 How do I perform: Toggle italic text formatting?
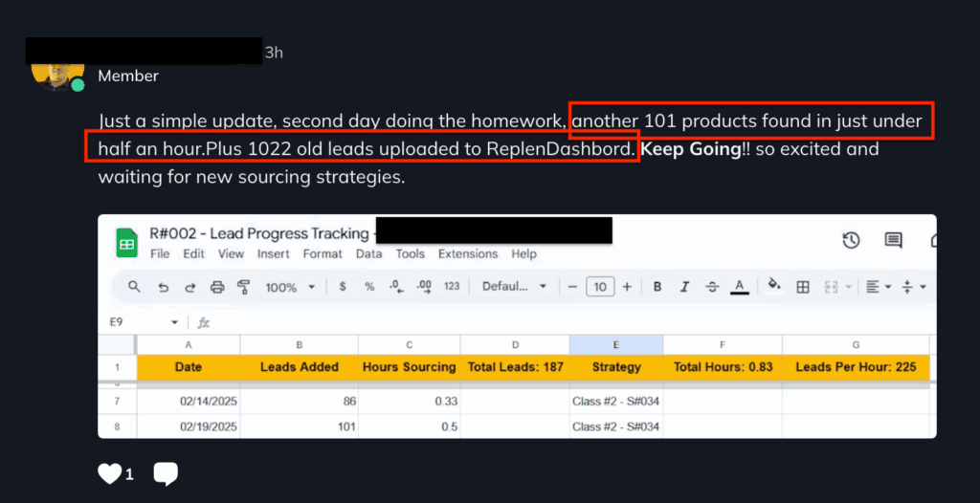pyautogui.click(x=684, y=287)
